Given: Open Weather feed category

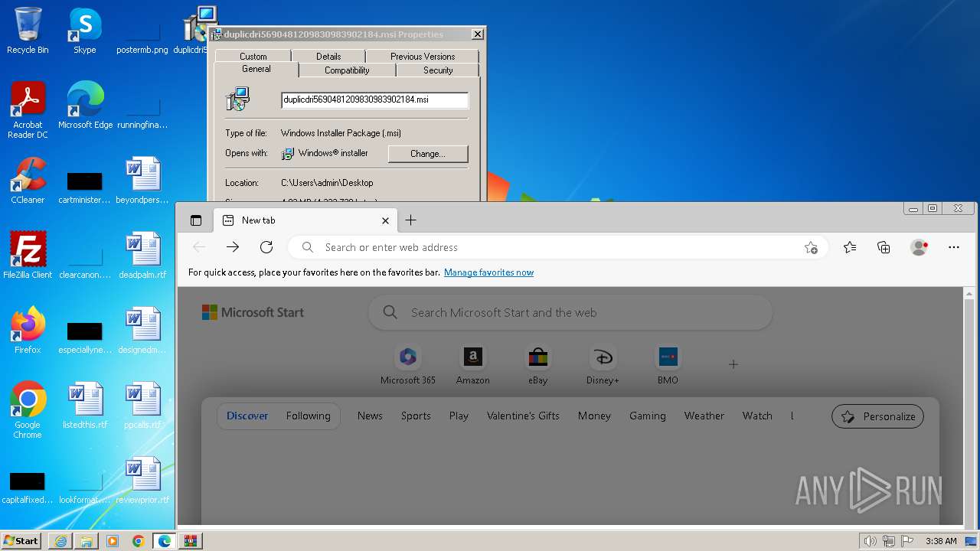Looking at the screenshot, I should coord(704,416).
